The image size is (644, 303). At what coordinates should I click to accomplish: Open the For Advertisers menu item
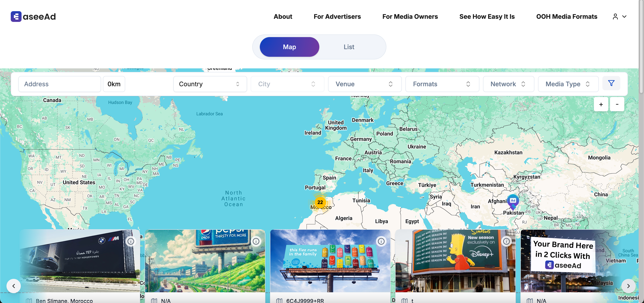337,17
